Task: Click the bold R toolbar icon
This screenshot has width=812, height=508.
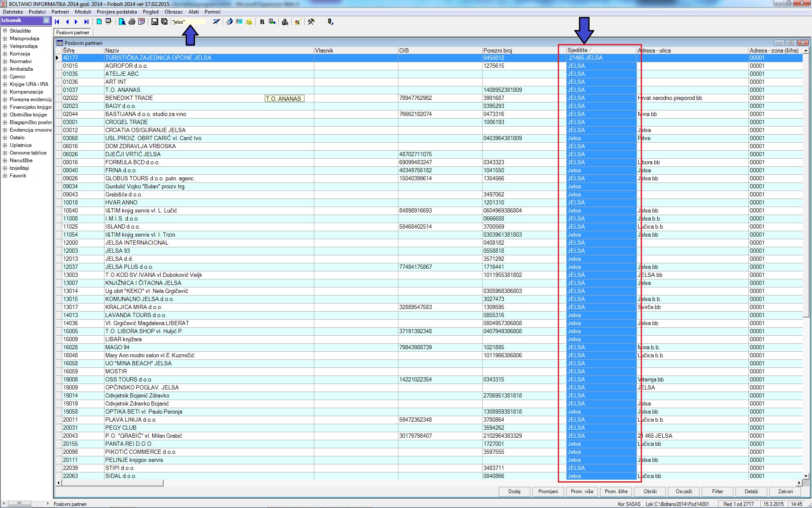Action: click(262, 22)
